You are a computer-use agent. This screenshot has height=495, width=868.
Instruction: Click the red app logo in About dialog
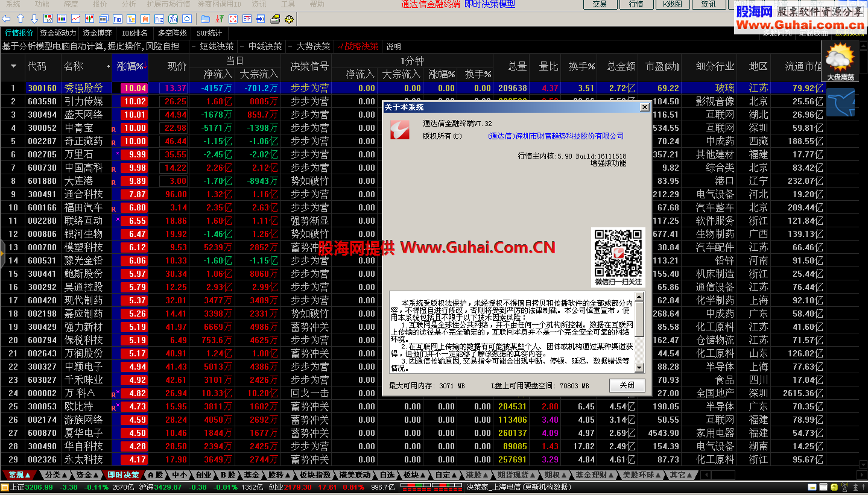pos(400,130)
